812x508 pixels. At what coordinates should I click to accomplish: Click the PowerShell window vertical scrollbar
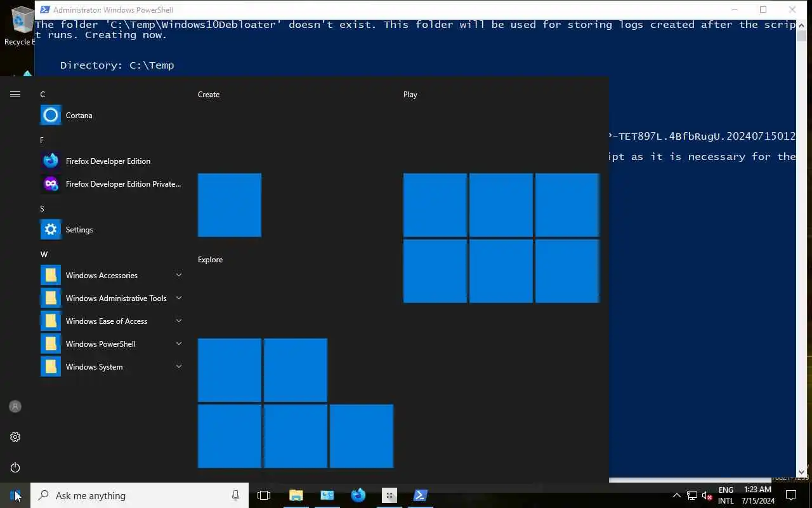[x=801, y=248]
